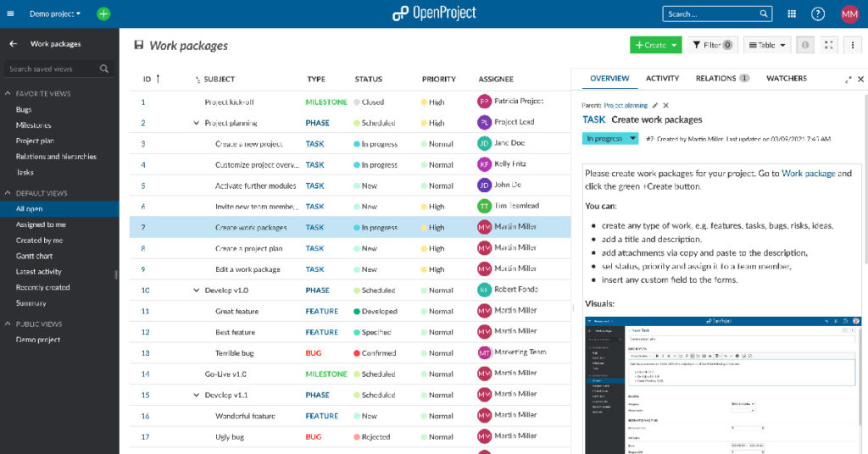
Task: Open the three-dot more options menu
Action: point(853,45)
